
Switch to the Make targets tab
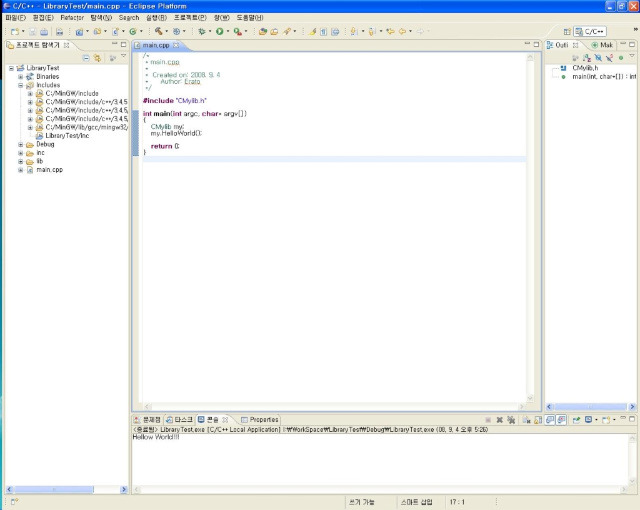click(602, 45)
